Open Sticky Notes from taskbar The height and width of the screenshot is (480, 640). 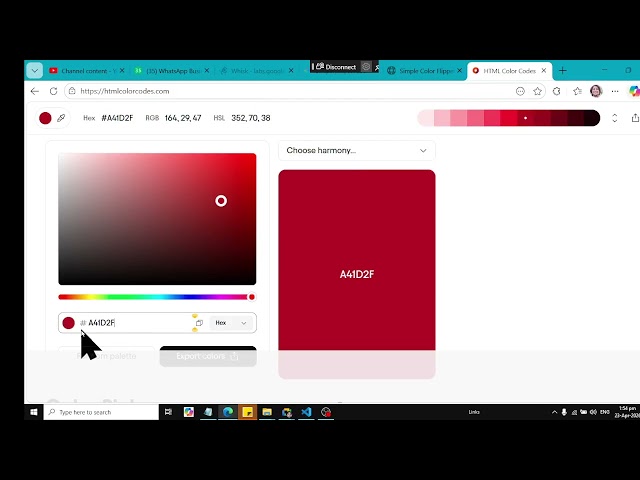coord(247,412)
